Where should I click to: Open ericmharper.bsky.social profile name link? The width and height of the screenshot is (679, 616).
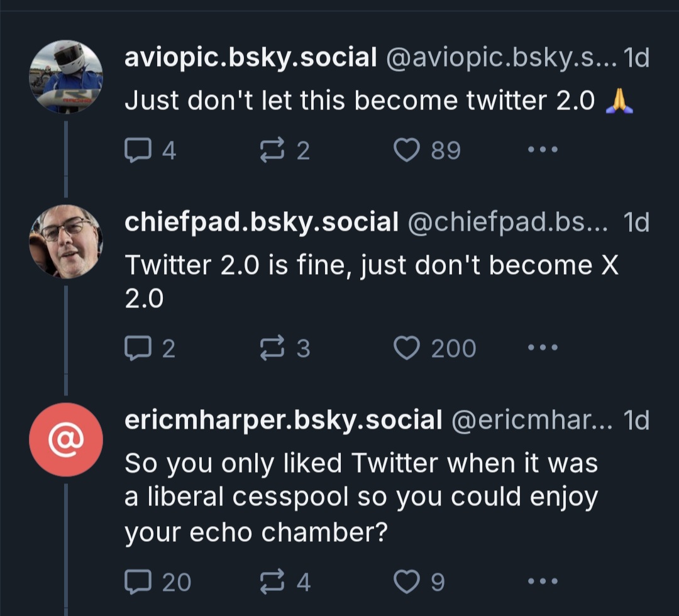pyautogui.click(x=283, y=421)
